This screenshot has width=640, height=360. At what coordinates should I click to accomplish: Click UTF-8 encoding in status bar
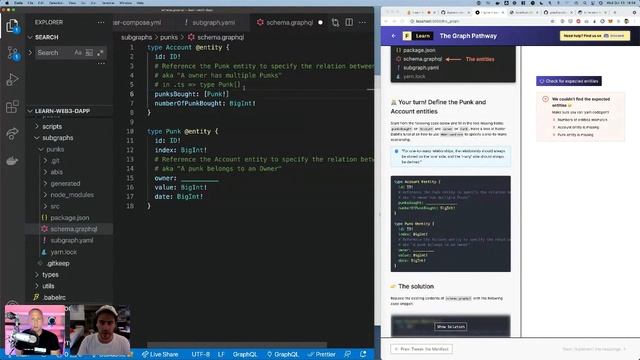(x=200, y=354)
